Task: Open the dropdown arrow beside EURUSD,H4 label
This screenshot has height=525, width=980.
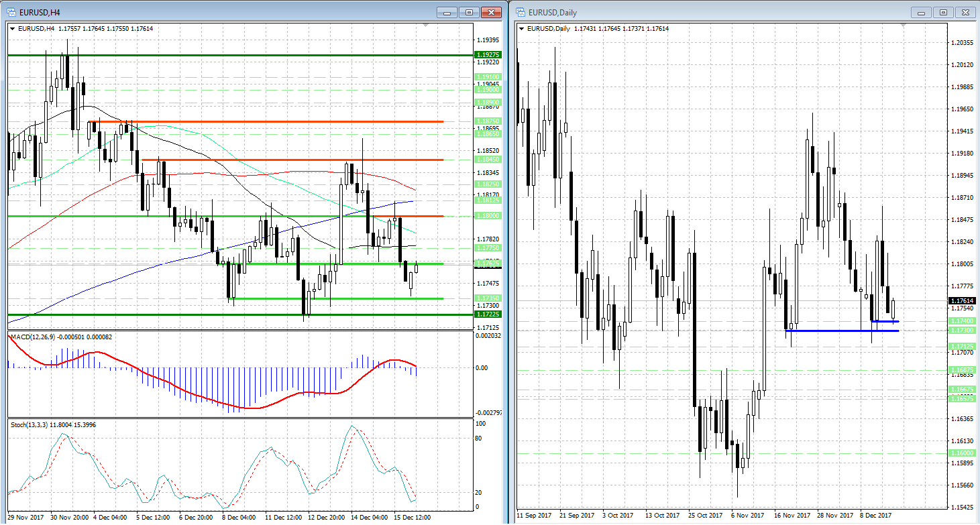Action: click(x=13, y=28)
